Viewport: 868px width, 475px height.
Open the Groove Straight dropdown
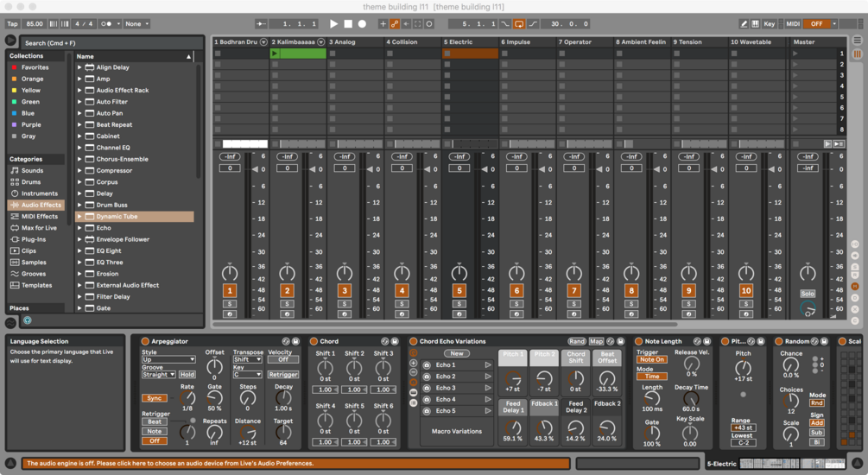point(158,375)
